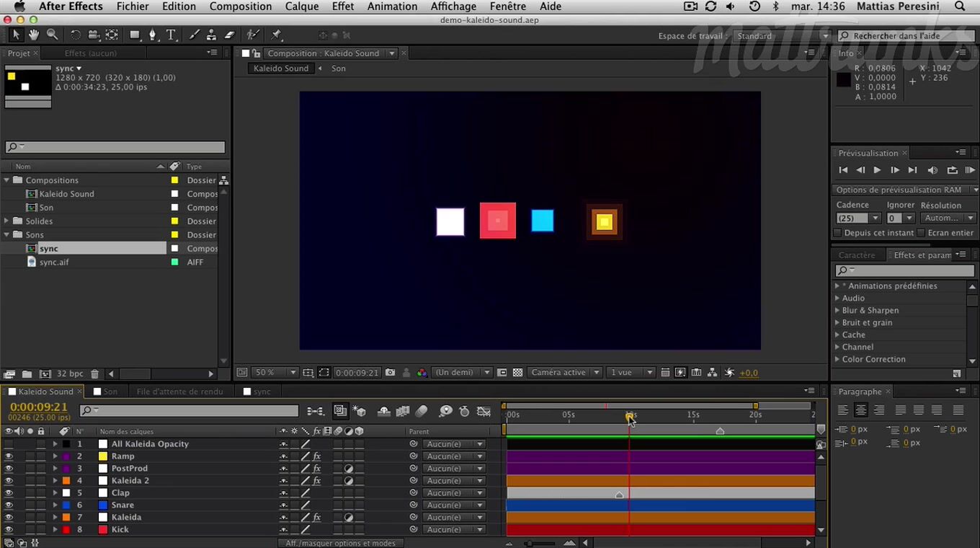Screen dimensions: 980x548
Task: Check the 'Ecran entier' option
Action: pyautogui.click(x=921, y=233)
